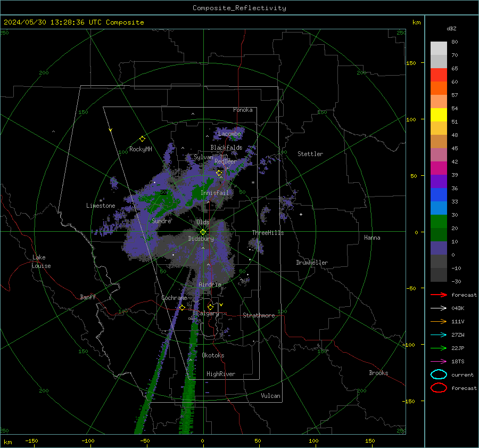The width and height of the screenshot is (479, 448).
Task: Select the bright yellow 54 dBZ swatch
Action: click(439, 115)
